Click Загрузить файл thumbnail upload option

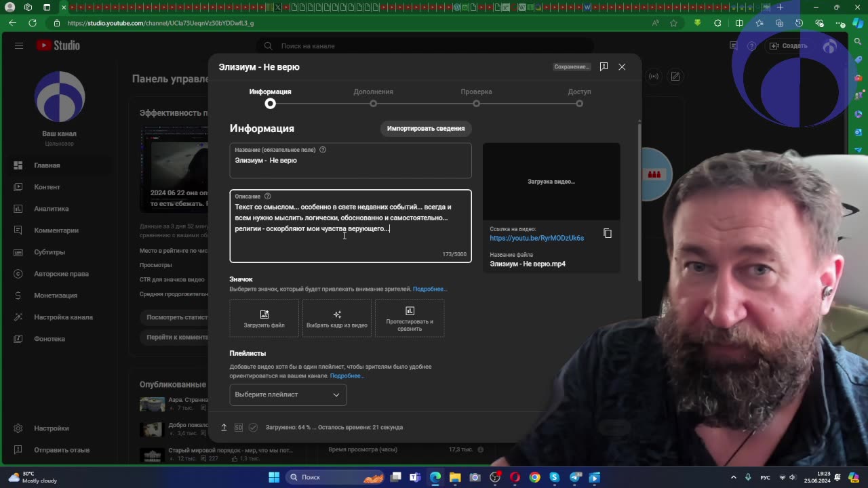click(264, 319)
